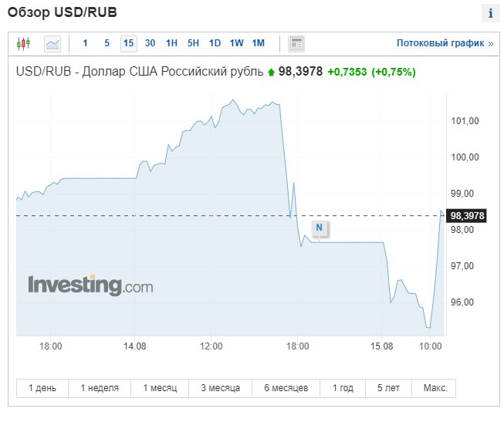Viewport: 504px width, 422px height.
Task: Select the 15-minute interval
Action: tap(128, 43)
